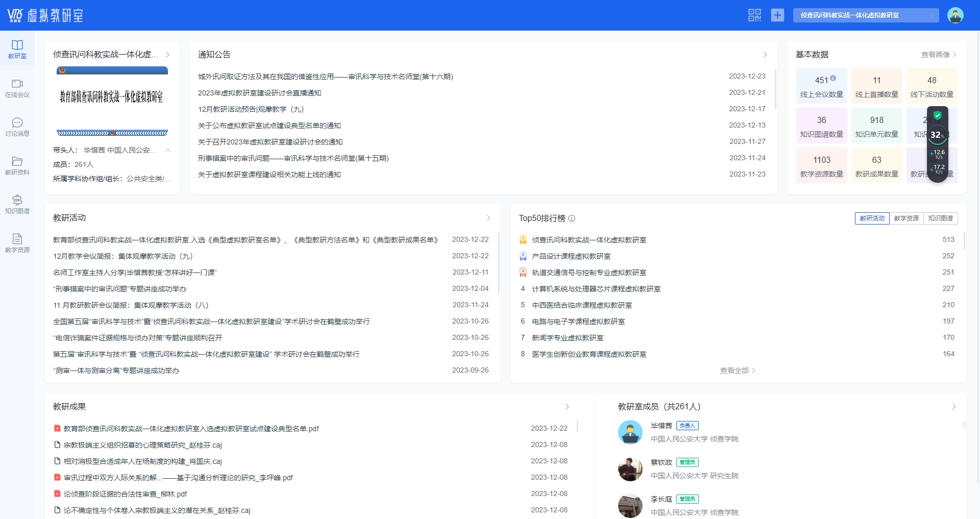Open the 侦查讯问科教实战 room selector dropdown
This screenshot has height=519, width=980.
[866, 15]
